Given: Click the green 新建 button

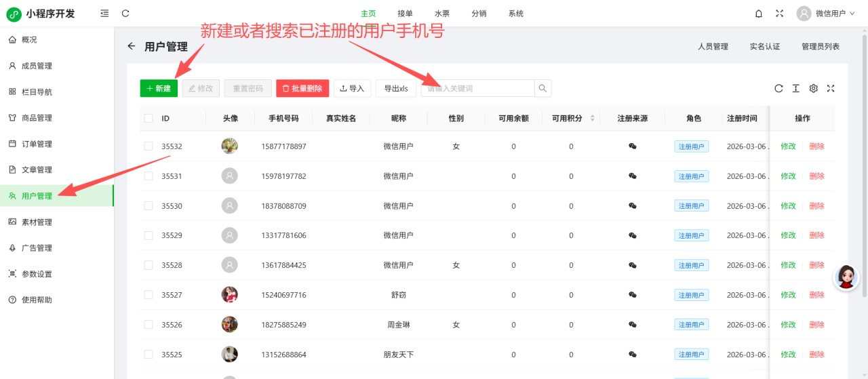Looking at the screenshot, I should 159,88.
